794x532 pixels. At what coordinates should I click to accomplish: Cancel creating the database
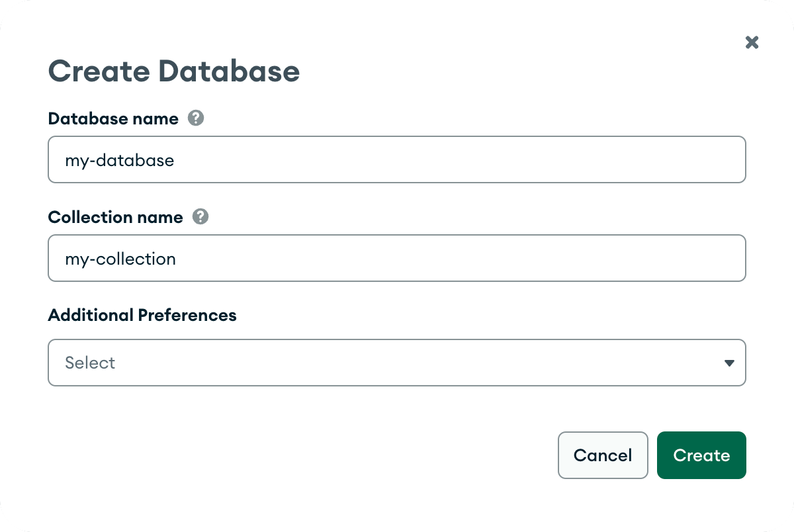[603, 455]
